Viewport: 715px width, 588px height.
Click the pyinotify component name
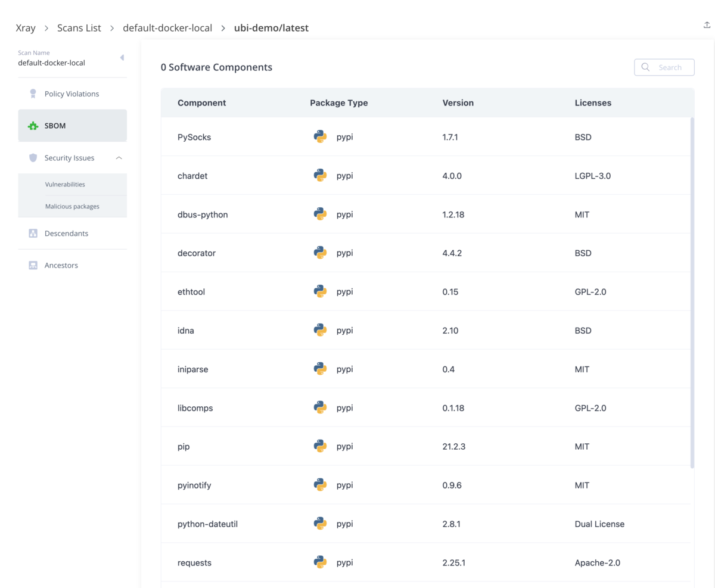click(x=194, y=486)
